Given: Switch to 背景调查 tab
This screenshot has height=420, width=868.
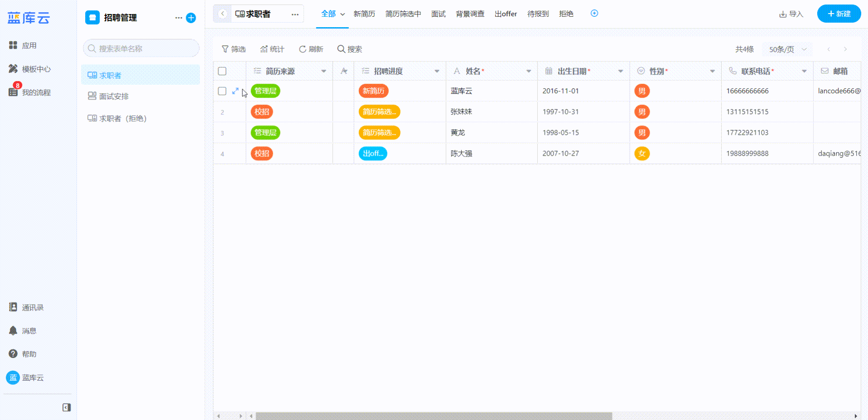Looking at the screenshot, I should click(x=470, y=14).
